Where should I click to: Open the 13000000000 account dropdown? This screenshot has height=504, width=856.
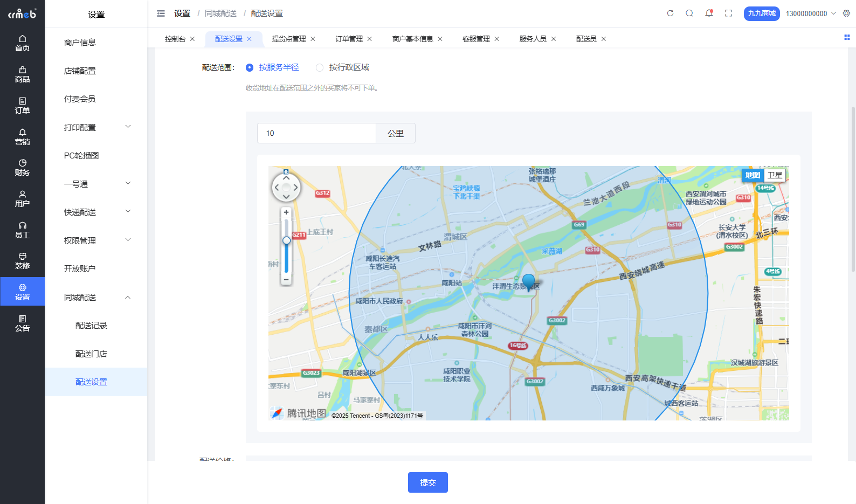pos(811,13)
